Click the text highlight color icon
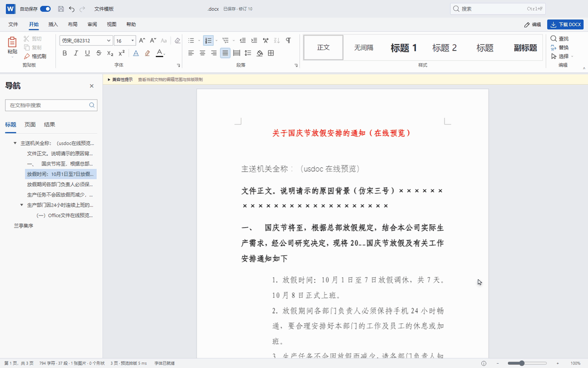This screenshot has height=368, width=588. tap(147, 53)
